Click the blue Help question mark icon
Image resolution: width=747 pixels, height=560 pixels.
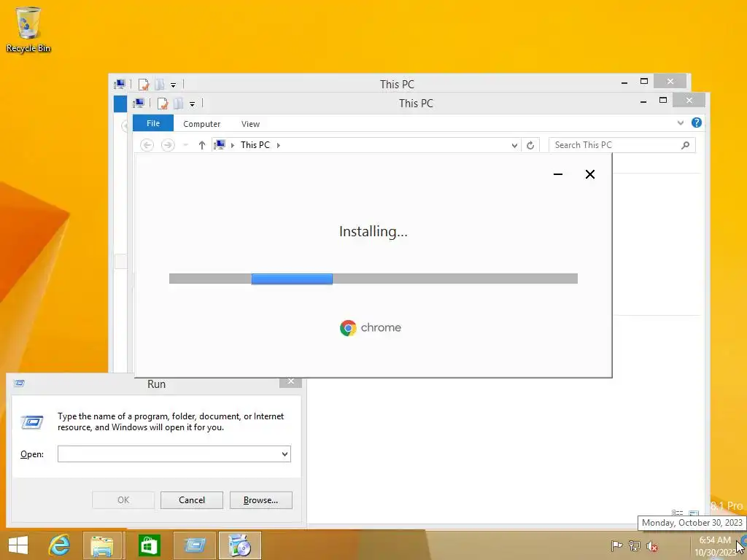point(696,122)
